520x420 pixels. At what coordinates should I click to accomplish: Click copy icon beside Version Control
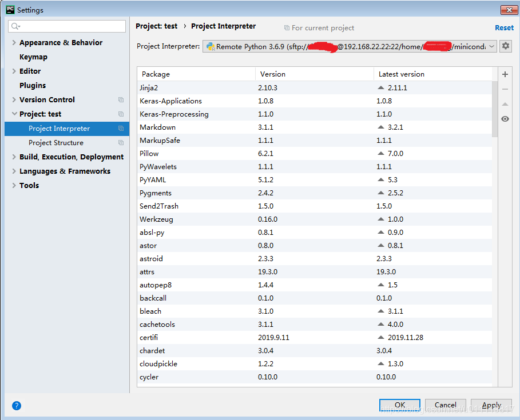coord(121,99)
